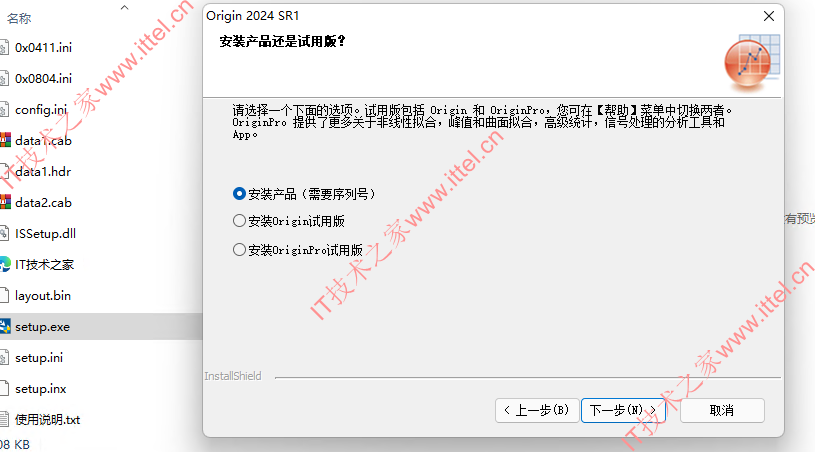
Task: Select the setup.ini file name
Action: coord(39,358)
